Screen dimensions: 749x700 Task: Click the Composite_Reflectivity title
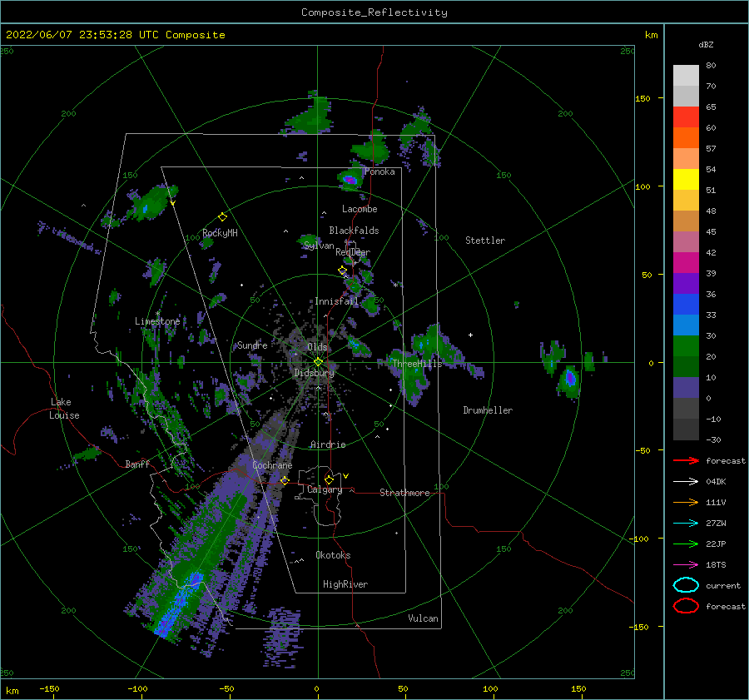point(374,12)
